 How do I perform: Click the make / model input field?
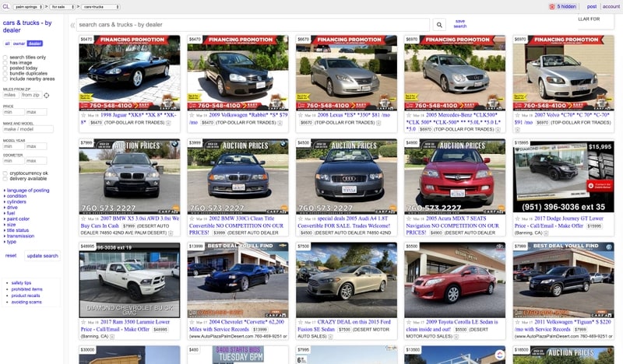point(28,129)
